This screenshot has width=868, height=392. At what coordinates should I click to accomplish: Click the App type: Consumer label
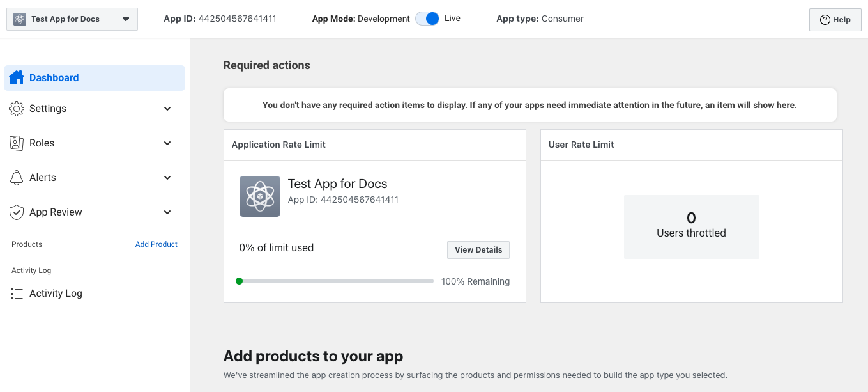click(540, 19)
